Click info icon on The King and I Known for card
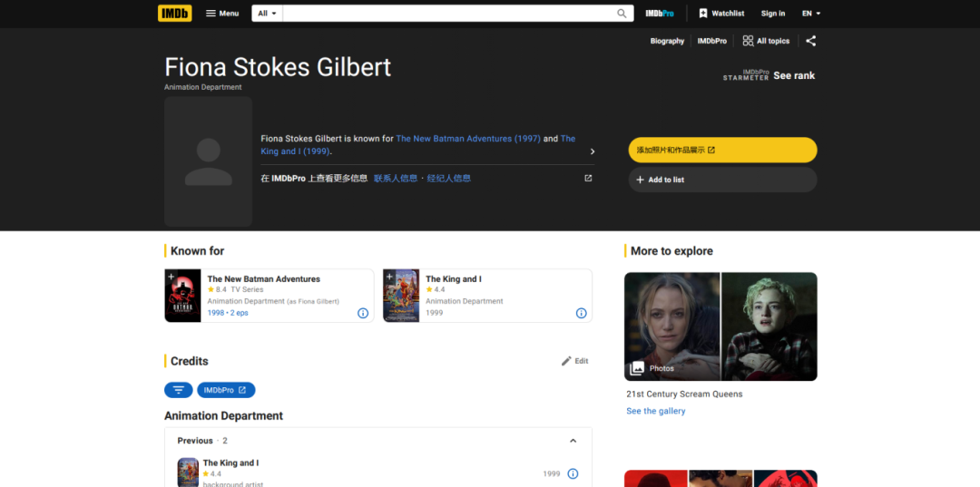Screen dimensions: 980x487 (582, 313)
